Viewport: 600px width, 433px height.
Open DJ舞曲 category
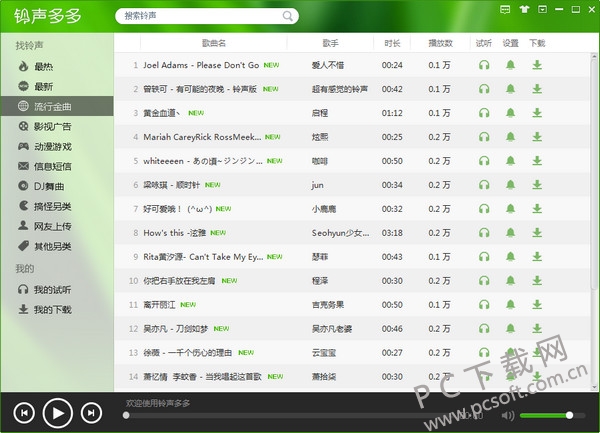pos(57,186)
